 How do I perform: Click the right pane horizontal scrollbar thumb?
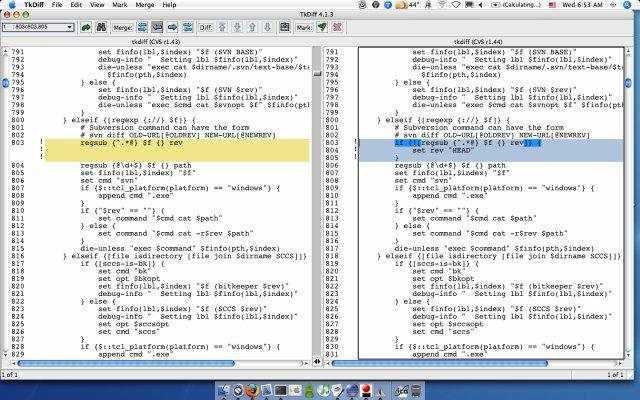[439, 363]
